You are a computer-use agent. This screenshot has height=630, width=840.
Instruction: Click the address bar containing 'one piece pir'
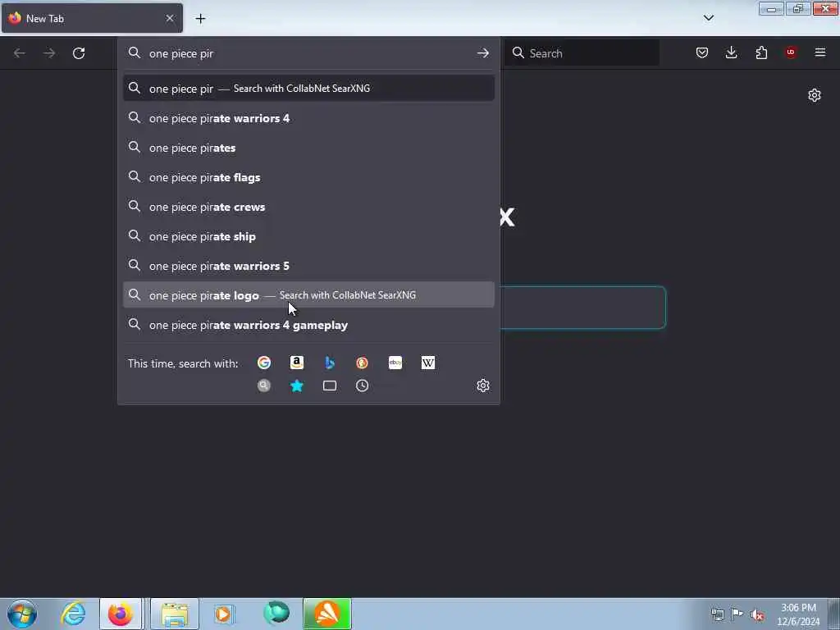[x=308, y=53]
